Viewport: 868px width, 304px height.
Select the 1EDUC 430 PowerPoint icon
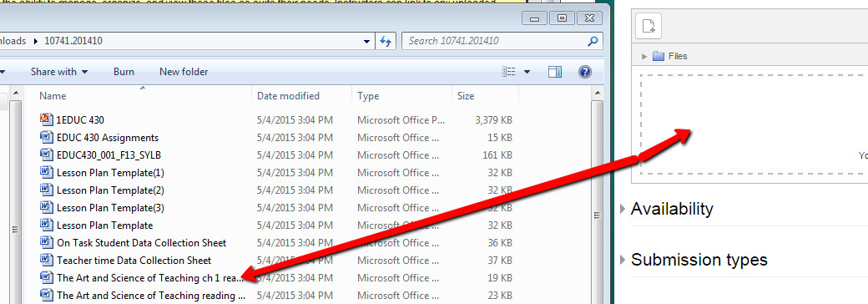pyautogui.click(x=46, y=119)
